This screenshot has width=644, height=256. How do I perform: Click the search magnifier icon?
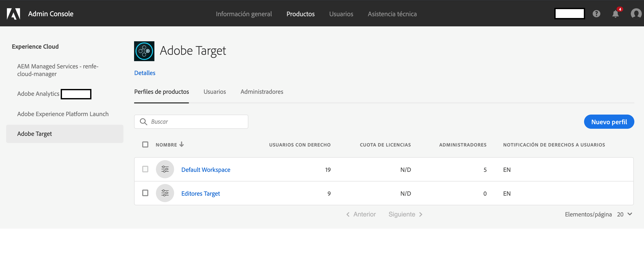(x=143, y=122)
